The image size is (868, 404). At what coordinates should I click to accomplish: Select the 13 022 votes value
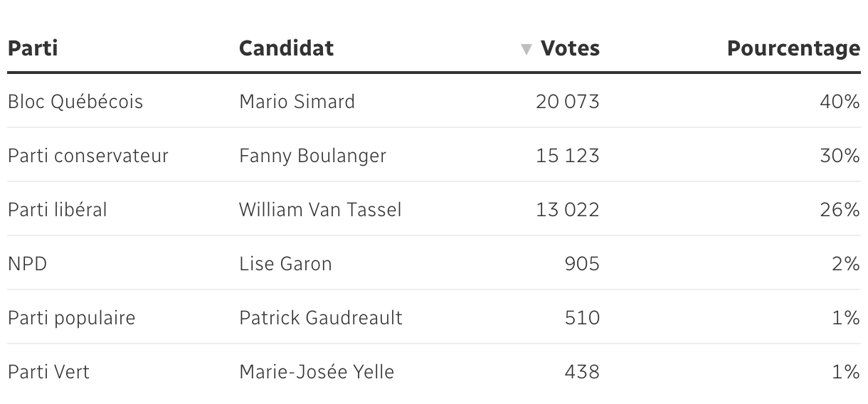(x=568, y=210)
